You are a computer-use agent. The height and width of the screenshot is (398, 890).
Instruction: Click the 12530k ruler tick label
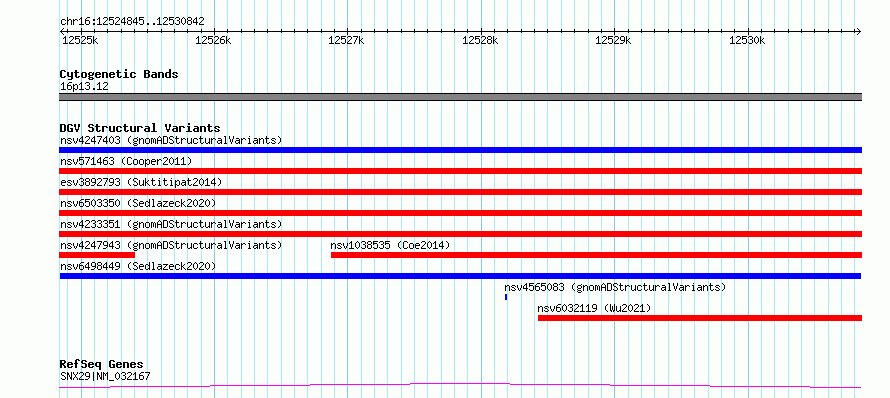[x=747, y=40]
